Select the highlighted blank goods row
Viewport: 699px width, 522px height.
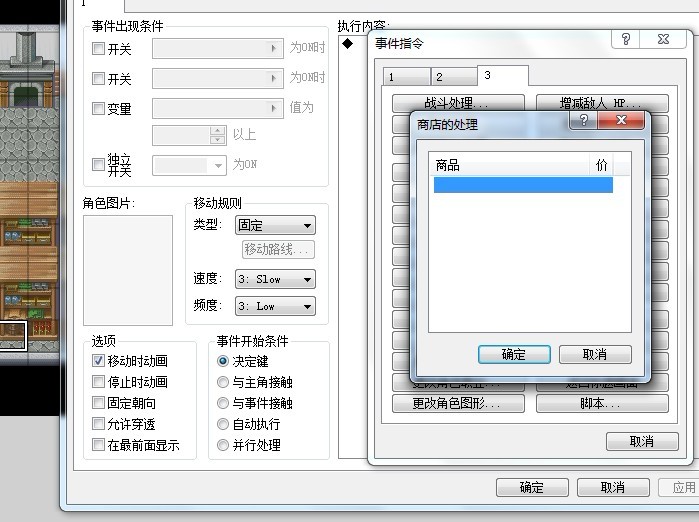(523, 185)
